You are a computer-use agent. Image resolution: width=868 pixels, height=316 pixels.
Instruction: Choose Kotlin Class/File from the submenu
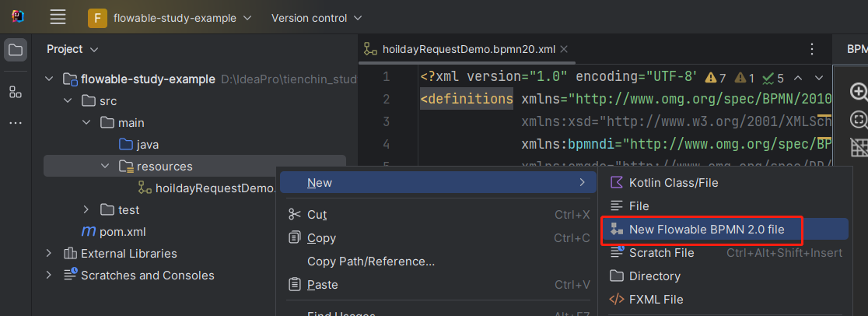pyautogui.click(x=673, y=183)
